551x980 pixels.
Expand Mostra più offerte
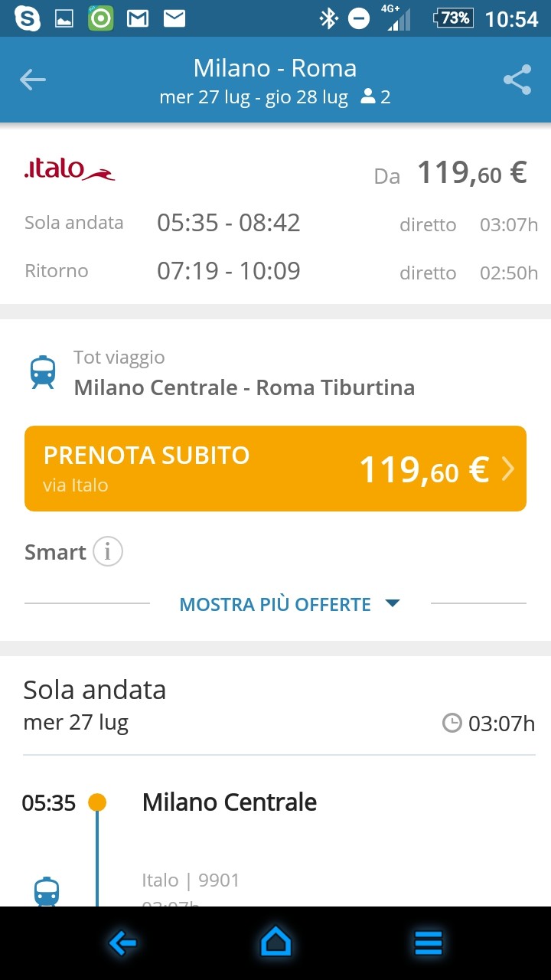(289, 604)
